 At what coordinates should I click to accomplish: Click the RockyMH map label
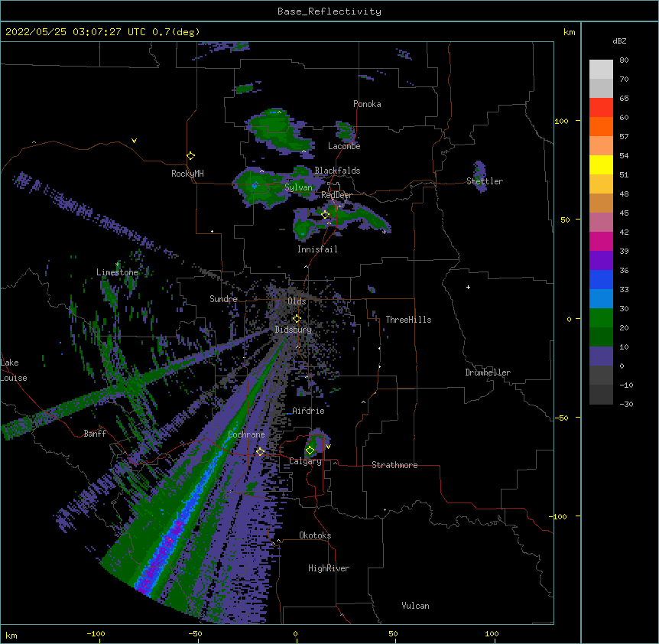[187, 174]
